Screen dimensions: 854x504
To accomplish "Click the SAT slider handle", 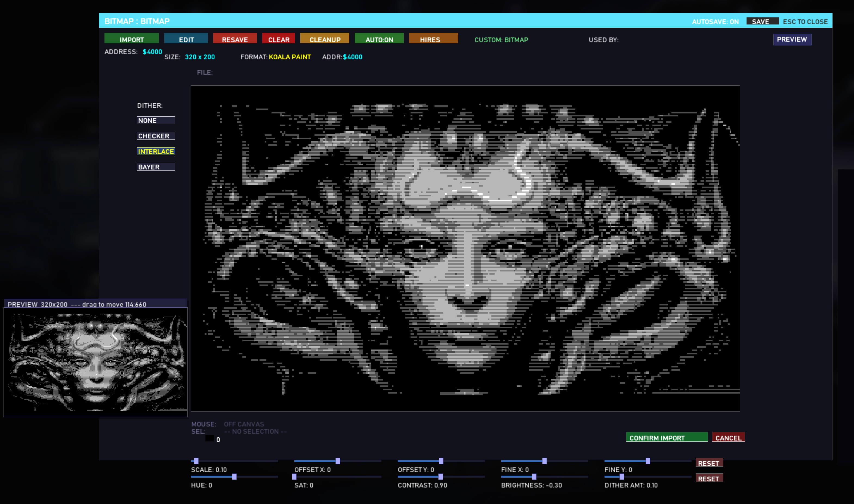I will click(294, 477).
